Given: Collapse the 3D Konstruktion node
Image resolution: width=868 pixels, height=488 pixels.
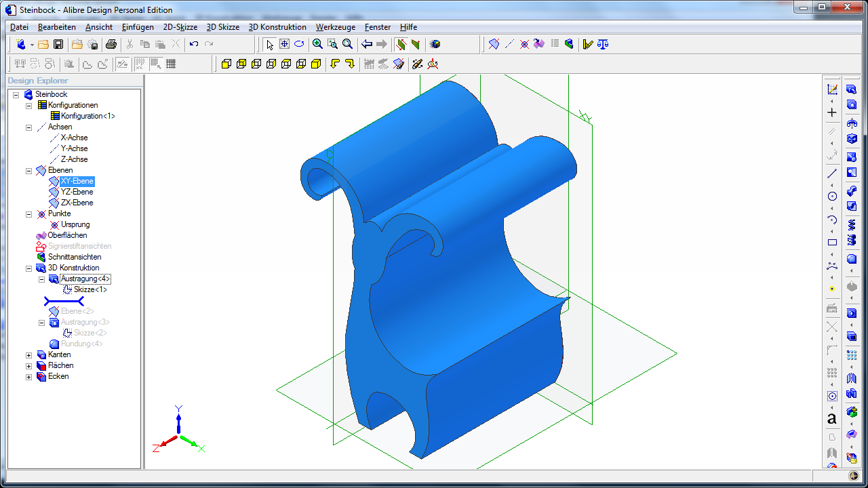Looking at the screenshot, I should pyautogui.click(x=28, y=268).
